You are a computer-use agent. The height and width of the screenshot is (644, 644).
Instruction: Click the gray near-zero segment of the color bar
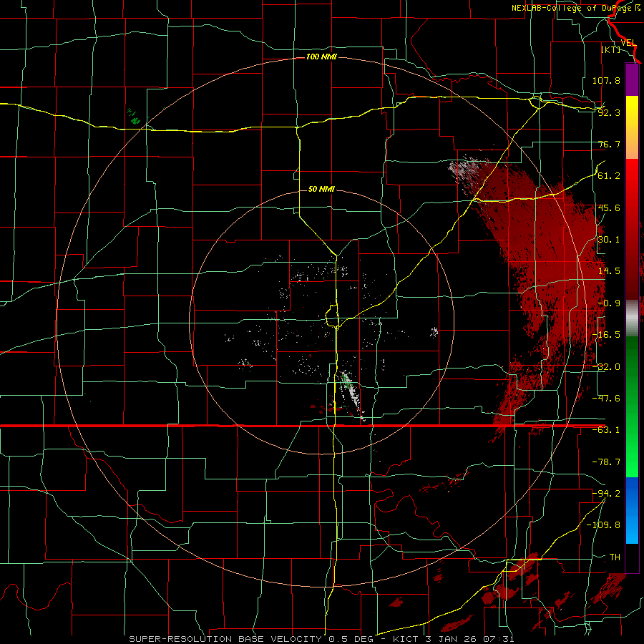tap(632, 318)
